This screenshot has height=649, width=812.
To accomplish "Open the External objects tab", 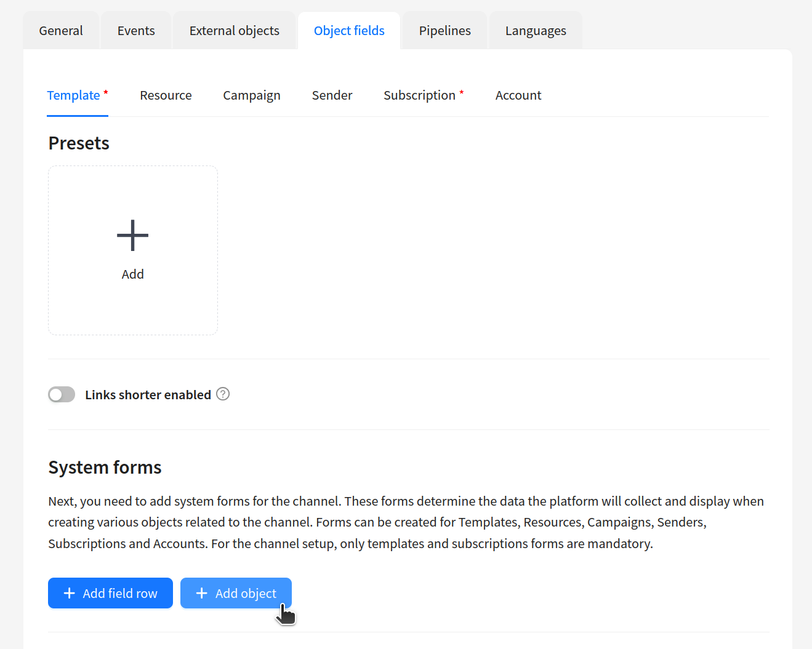I will (x=235, y=31).
